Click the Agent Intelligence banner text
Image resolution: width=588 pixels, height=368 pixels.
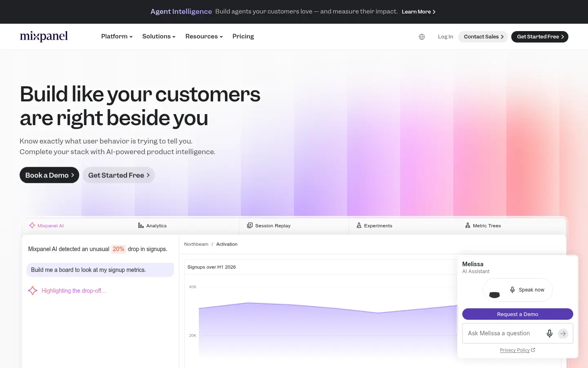[x=181, y=11]
